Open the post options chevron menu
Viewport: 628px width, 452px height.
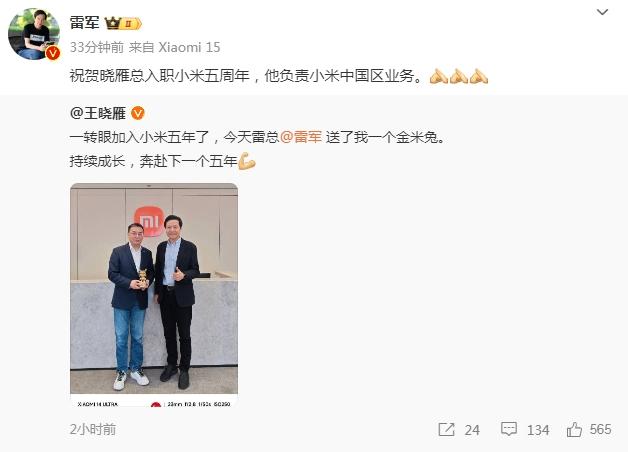tap(602, 12)
